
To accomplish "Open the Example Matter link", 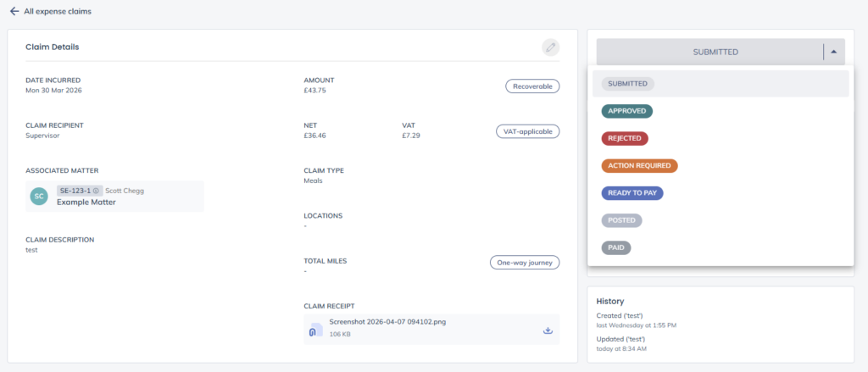I will tap(86, 203).
